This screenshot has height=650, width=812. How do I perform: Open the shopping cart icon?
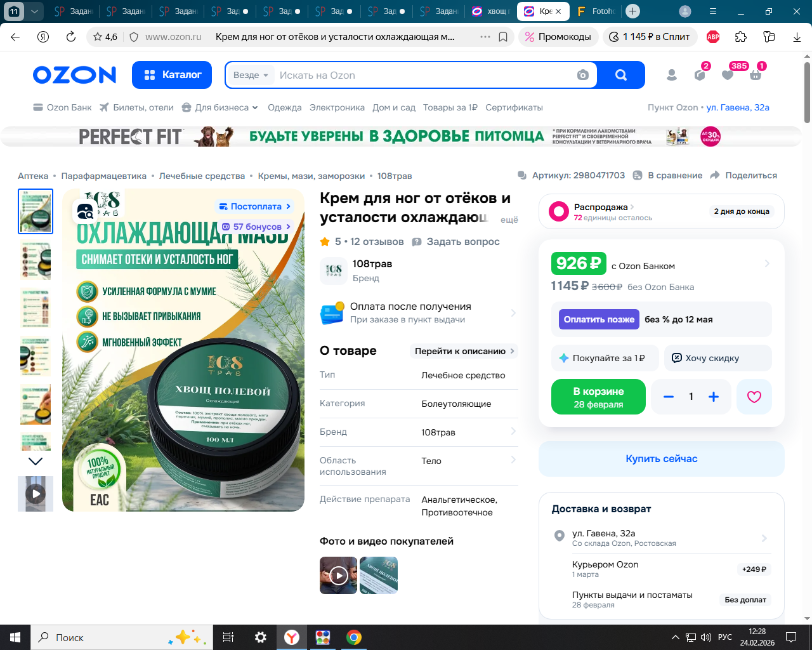coord(756,75)
